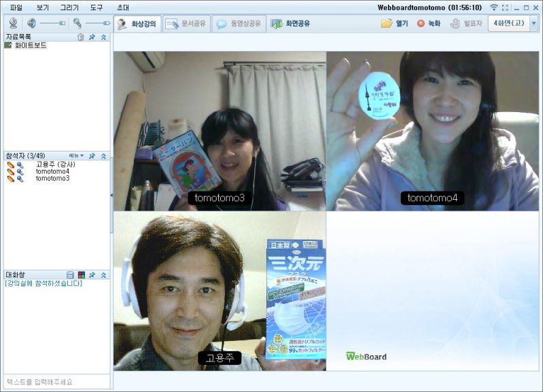
Task: Click the webcam icon in the toolbar
Action: (12, 23)
